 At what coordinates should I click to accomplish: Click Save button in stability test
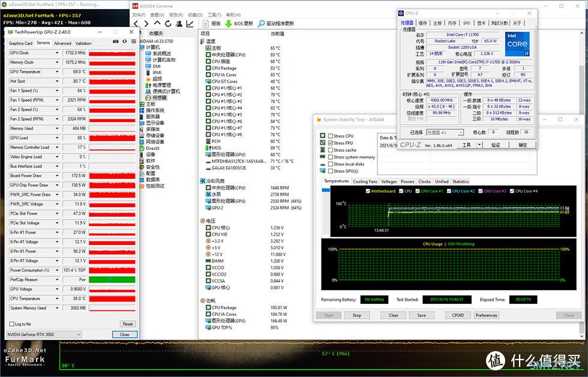point(421,316)
